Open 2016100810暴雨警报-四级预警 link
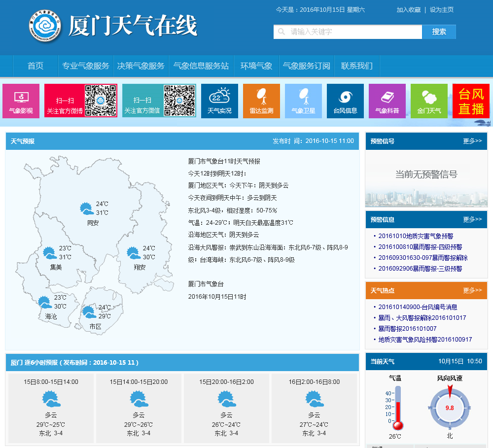Image resolution: width=493 pixels, height=448 pixels. [420, 247]
